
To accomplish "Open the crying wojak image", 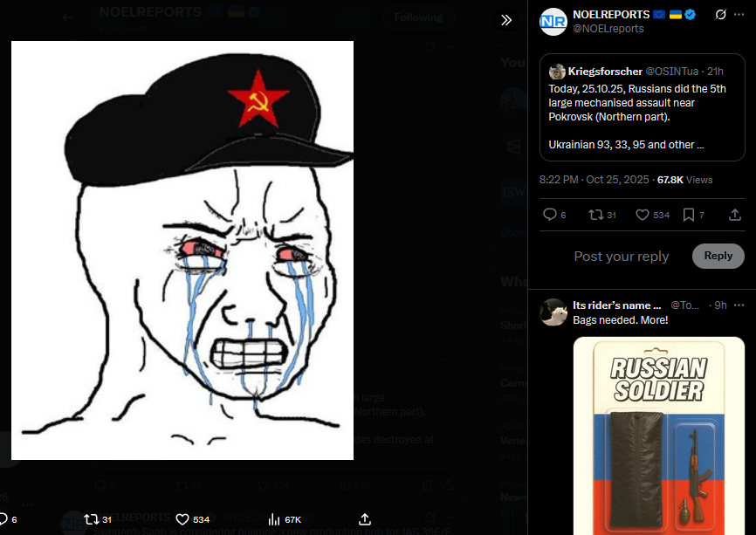I will [x=182, y=250].
